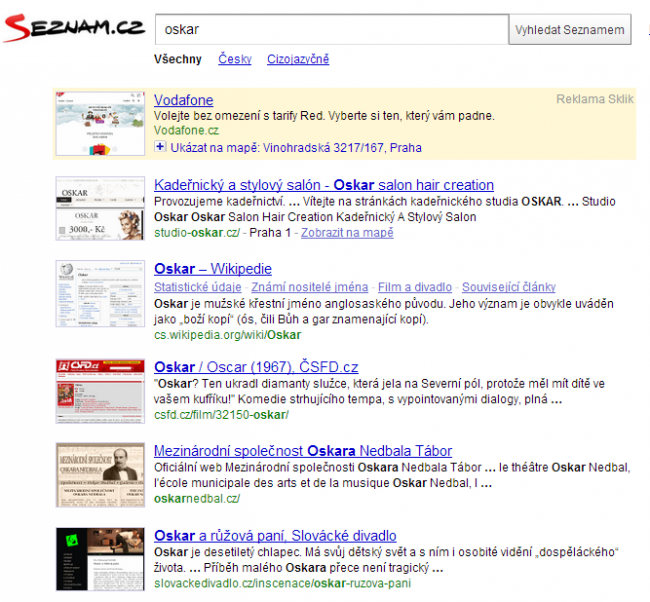Image resolution: width=650 pixels, height=602 pixels.
Task: Open Mezinárodní společnost Oskara Nedbala Tábor
Action: coord(303,451)
